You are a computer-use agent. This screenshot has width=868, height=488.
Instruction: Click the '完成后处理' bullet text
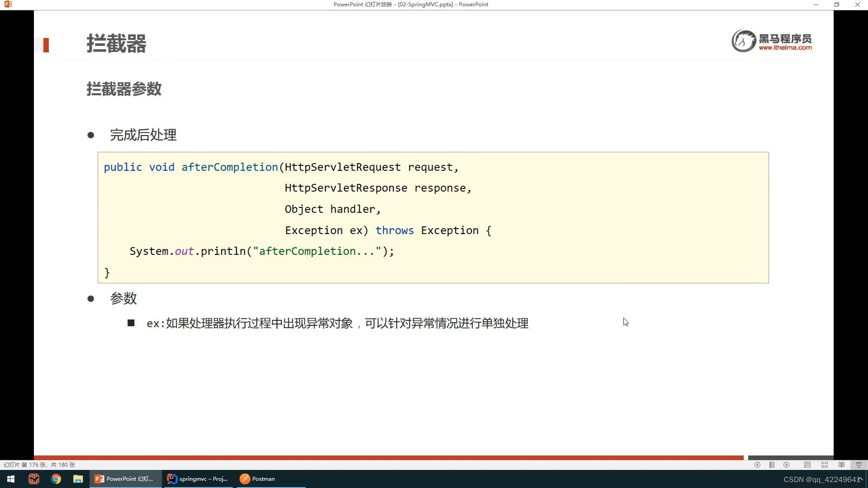tap(143, 135)
